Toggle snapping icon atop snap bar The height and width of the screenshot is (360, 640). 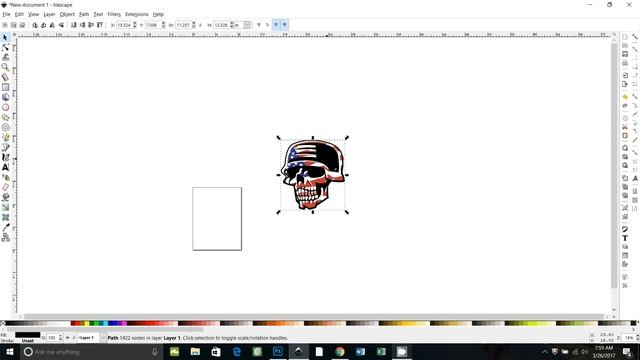(635, 37)
